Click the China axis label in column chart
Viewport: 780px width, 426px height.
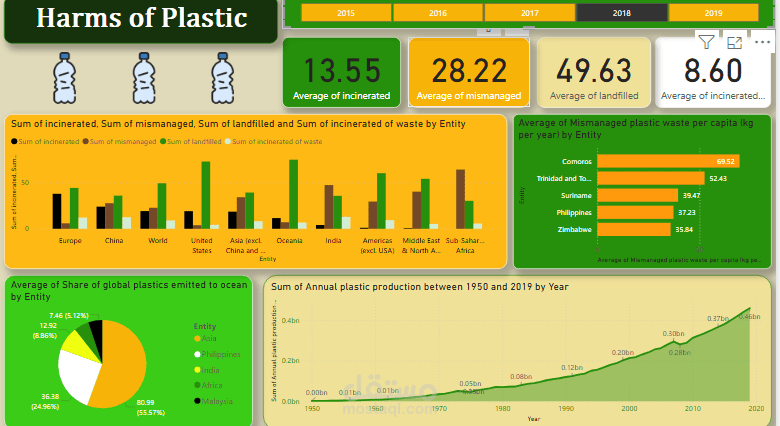[114, 240]
